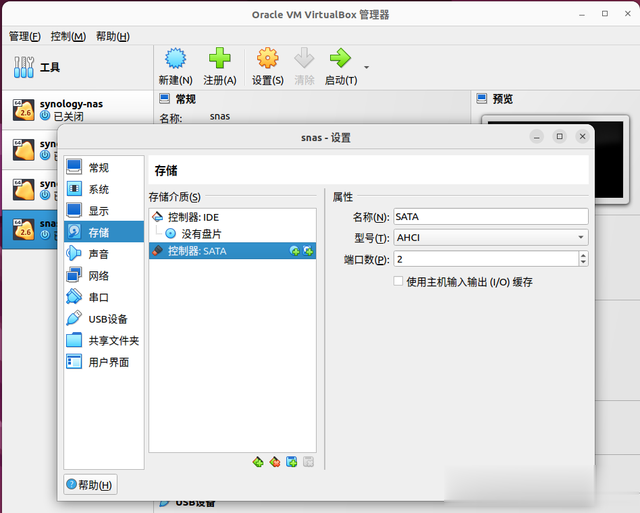Viewport: 640px width, 513px height.
Task: Open the 帮助(H) menu in menu bar
Action: (113, 36)
